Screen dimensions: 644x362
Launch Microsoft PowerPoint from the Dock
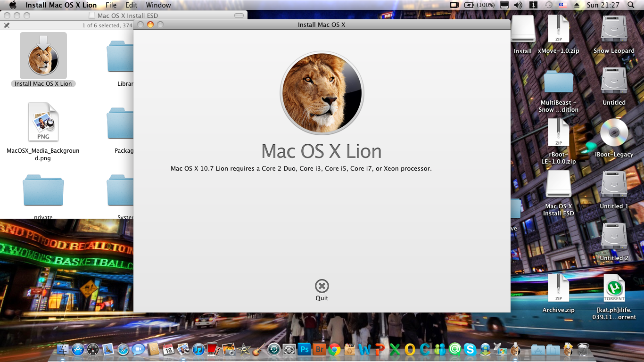point(380,349)
